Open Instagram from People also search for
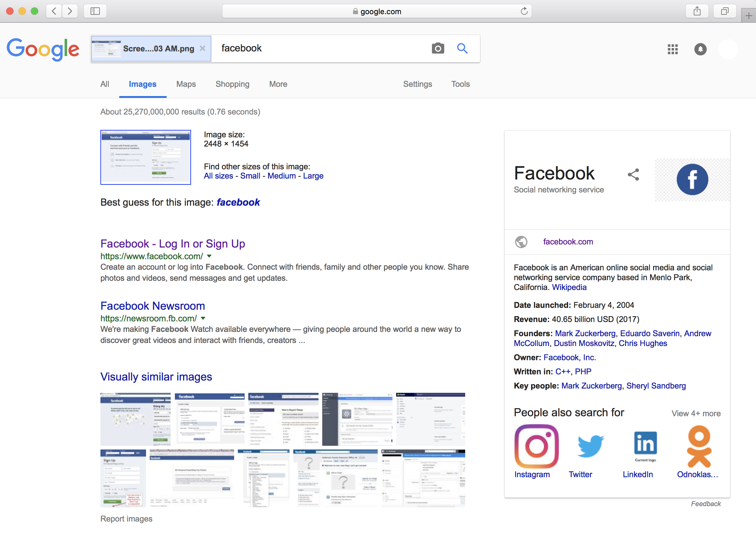The image size is (756, 540). click(536, 446)
